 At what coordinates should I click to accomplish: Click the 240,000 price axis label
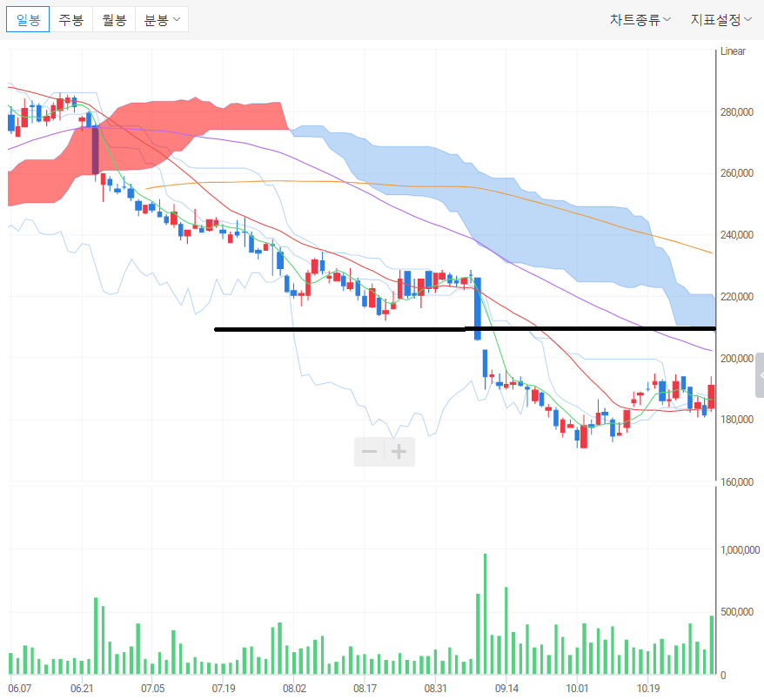click(737, 235)
